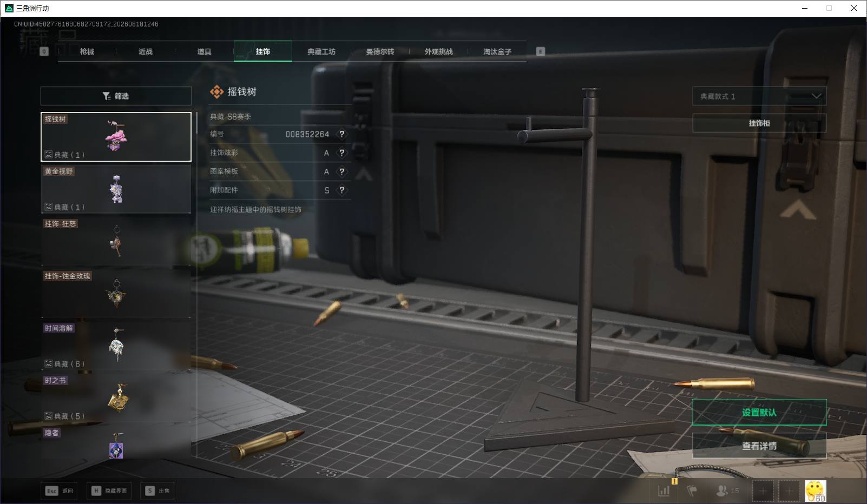867x504 pixels.
Task: Open the 筛选 filter button
Action: (116, 96)
